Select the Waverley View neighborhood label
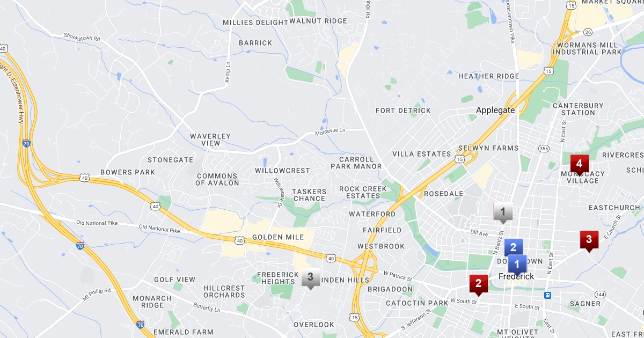The height and width of the screenshot is (338, 644). (210, 139)
